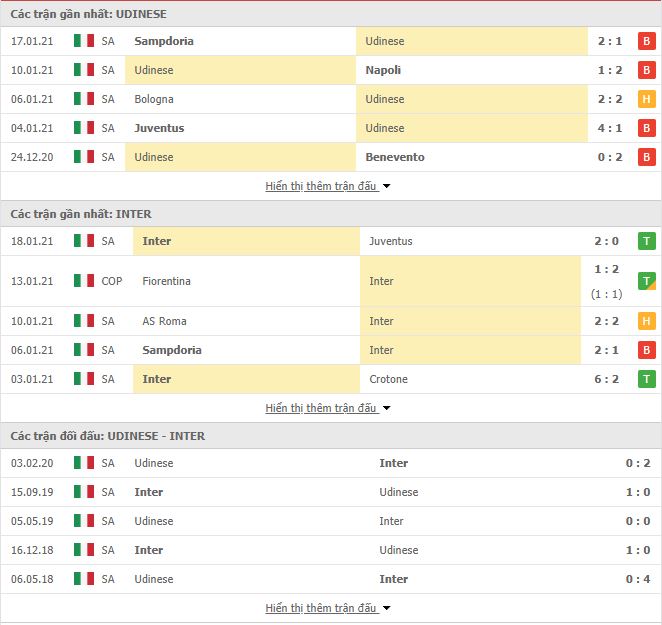The height and width of the screenshot is (625, 662).
Task: Click the red B badge for Sampdoria–Inter
Action: tap(646, 350)
